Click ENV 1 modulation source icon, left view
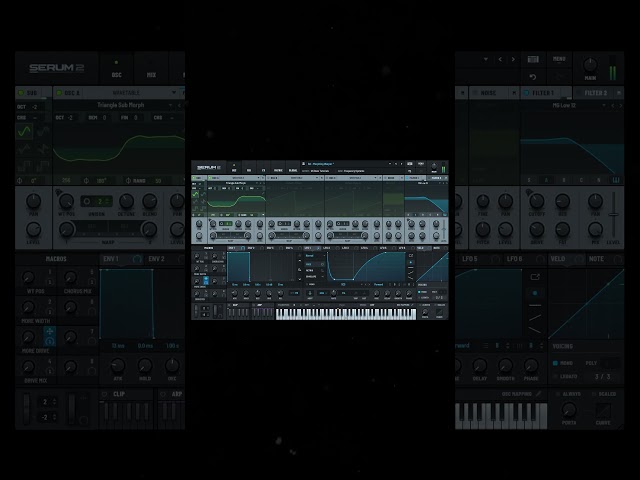 coord(137,259)
